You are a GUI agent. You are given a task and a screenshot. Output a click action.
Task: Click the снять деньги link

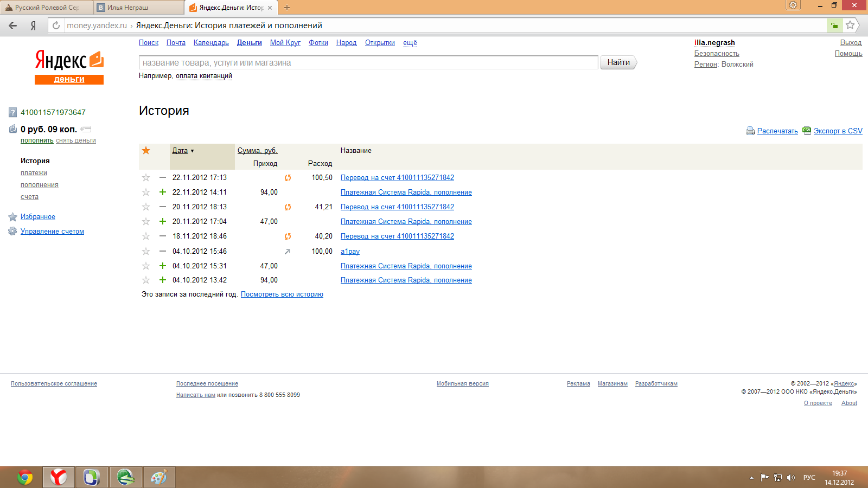tap(76, 140)
